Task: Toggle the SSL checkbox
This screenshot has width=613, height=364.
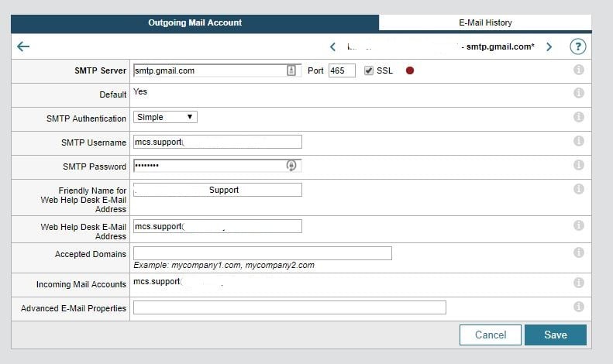Action: pos(368,70)
